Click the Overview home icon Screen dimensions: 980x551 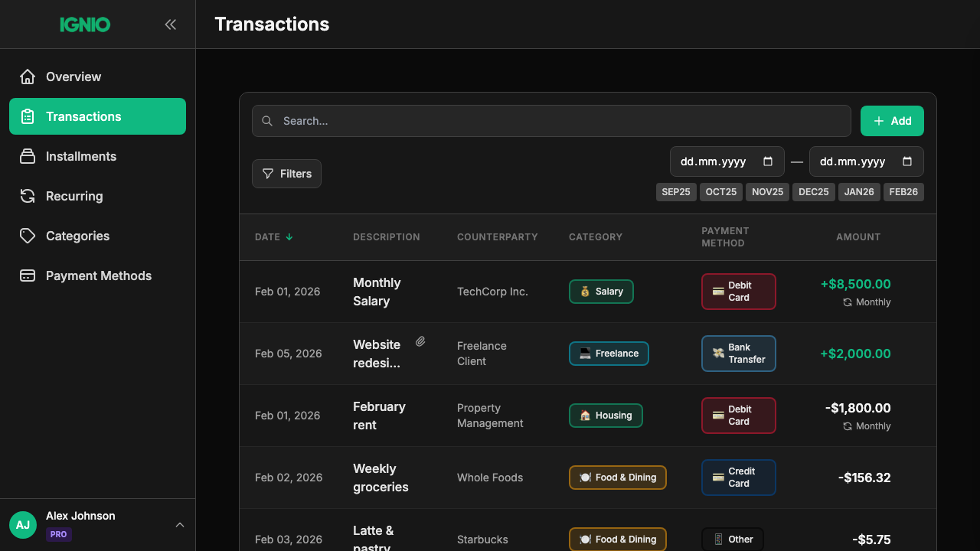(28, 77)
